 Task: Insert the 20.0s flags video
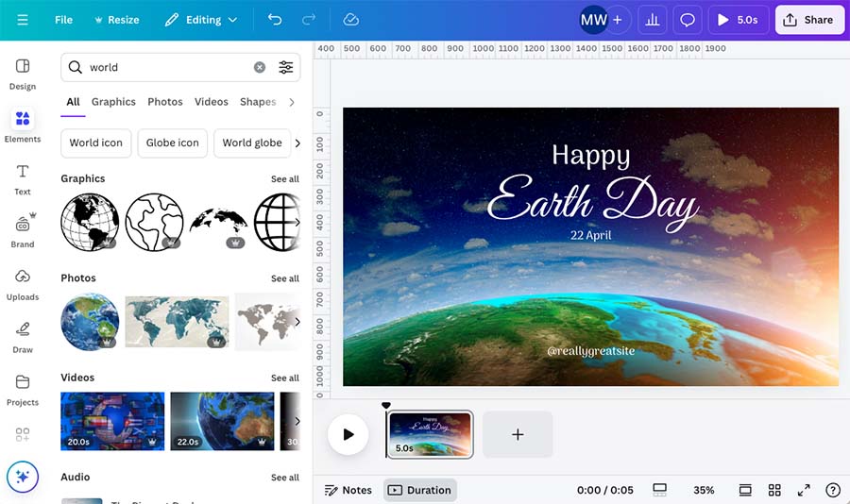pos(112,421)
